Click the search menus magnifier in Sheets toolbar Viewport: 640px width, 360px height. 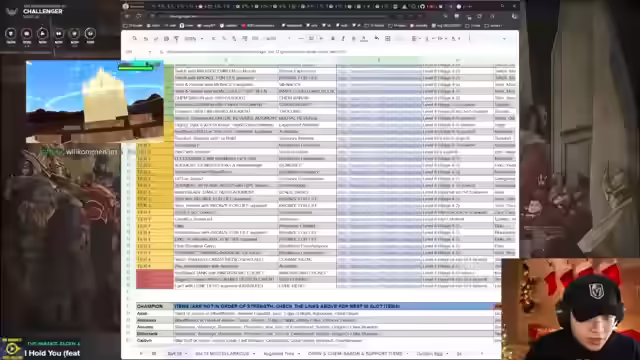(134, 38)
